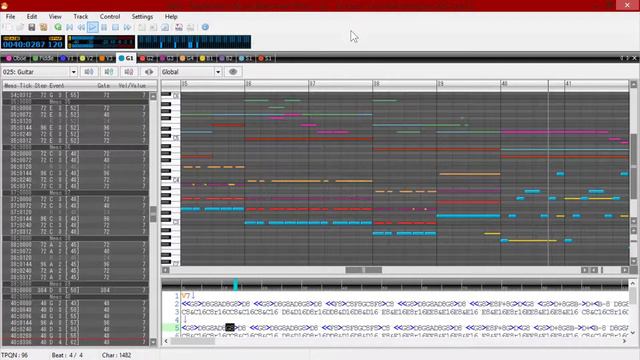
Task: Click the event list scrollbar up arrow
Action: [x=153, y=96]
